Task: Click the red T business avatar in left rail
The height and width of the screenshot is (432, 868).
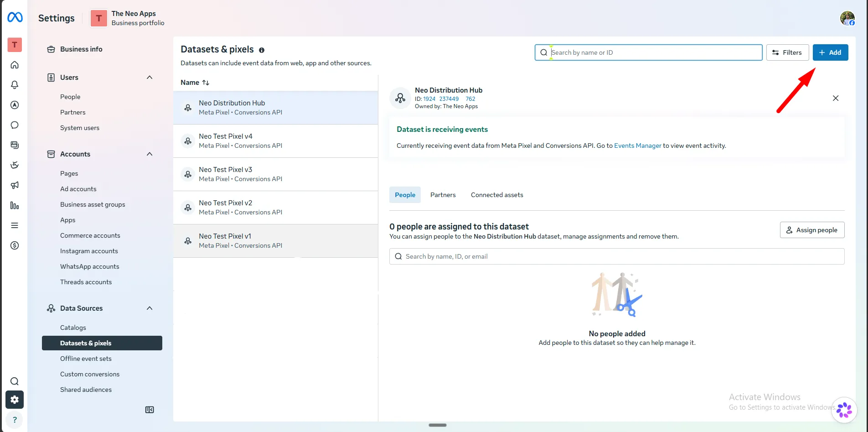Action: pos(15,45)
